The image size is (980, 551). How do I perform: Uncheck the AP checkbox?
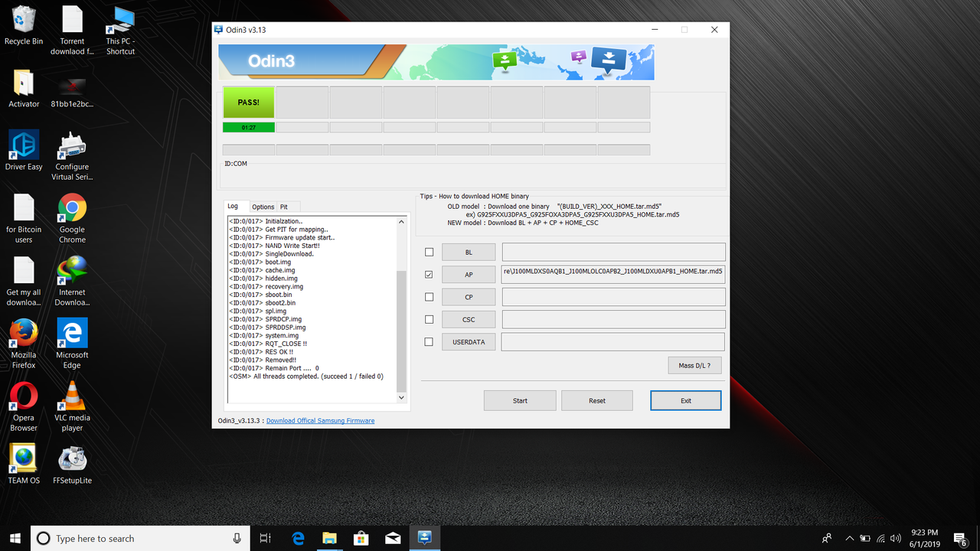tap(429, 274)
